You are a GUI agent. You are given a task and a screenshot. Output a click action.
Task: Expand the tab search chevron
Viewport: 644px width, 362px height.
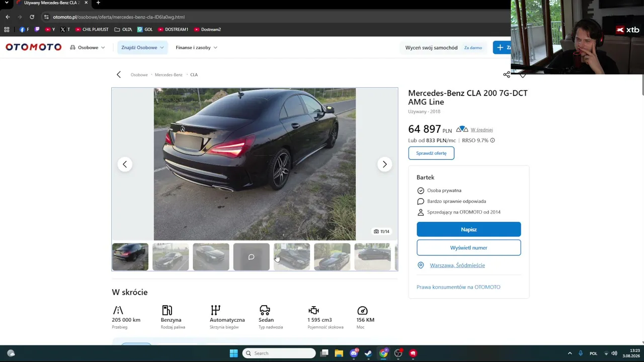click(7, 3)
